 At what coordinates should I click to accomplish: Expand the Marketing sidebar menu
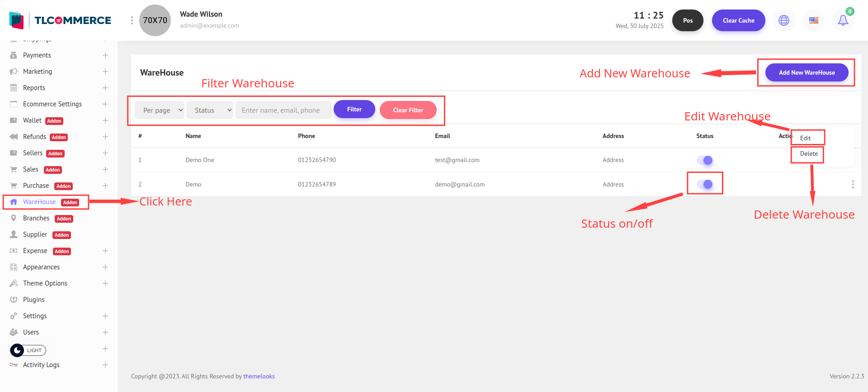tap(105, 72)
